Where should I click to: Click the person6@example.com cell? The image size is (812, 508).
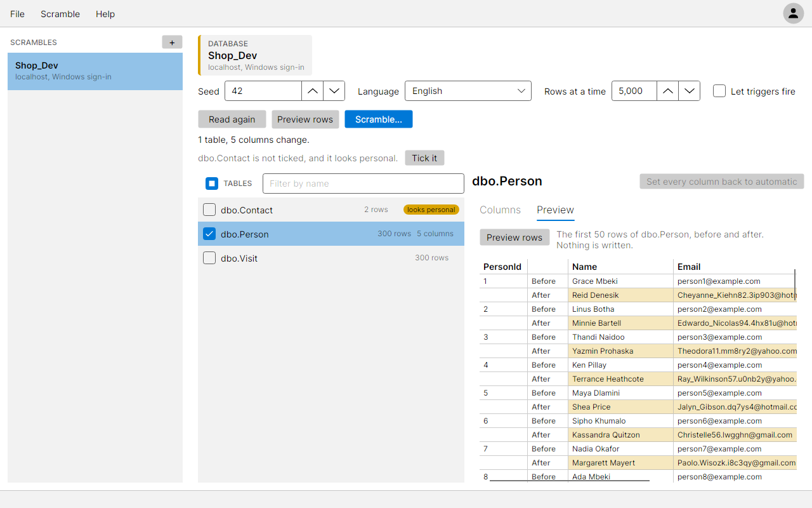735,421
